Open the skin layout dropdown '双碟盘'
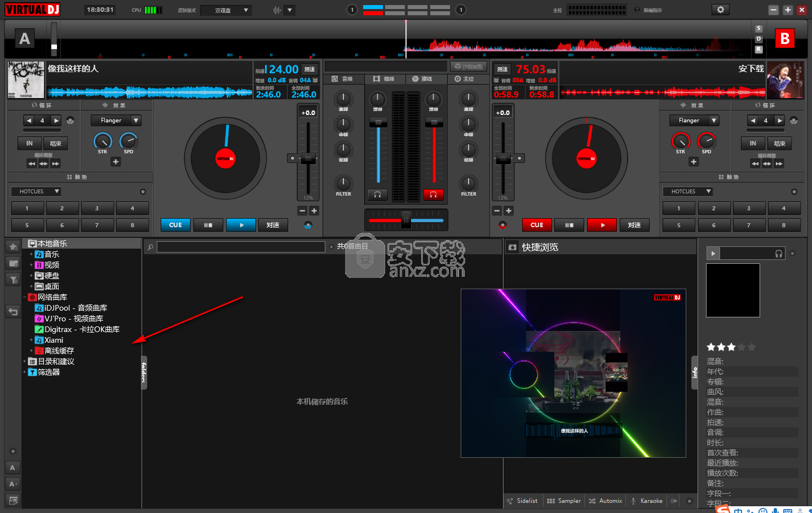The image size is (812, 513). (x=226, y=10)
